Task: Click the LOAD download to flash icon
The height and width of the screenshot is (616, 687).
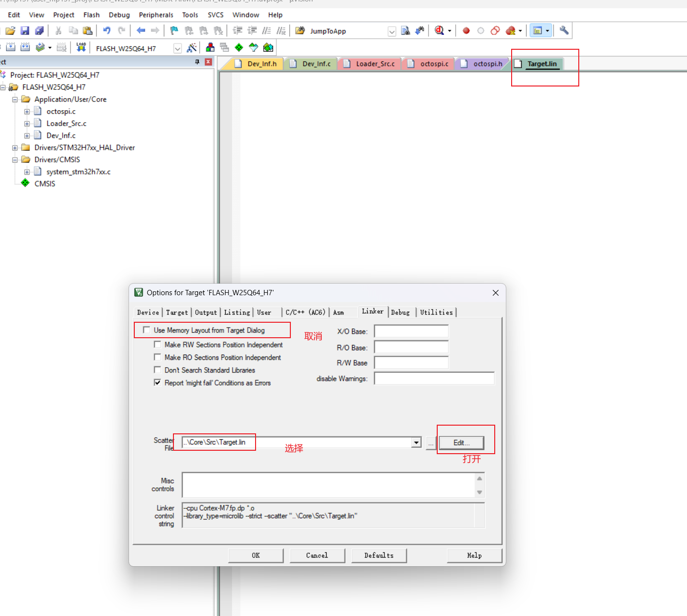Action: 81,47
